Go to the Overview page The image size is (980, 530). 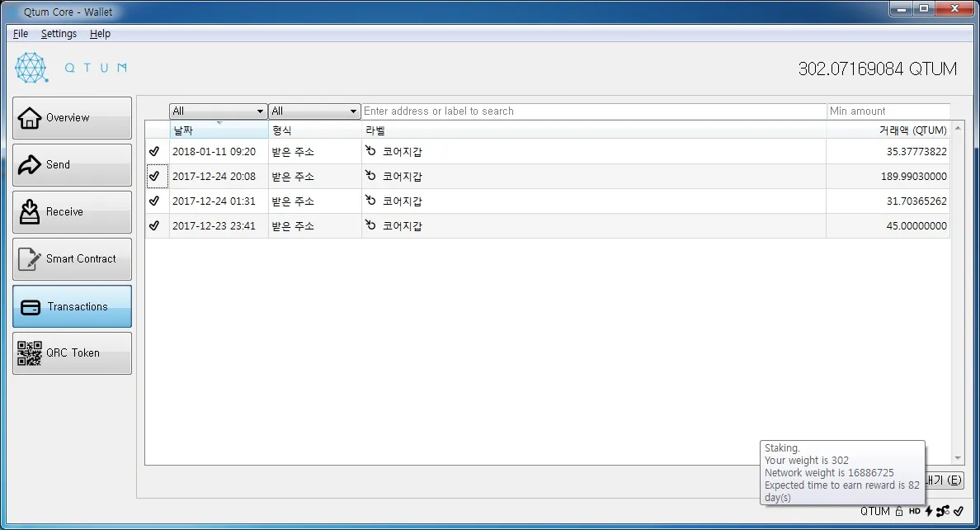72,117
